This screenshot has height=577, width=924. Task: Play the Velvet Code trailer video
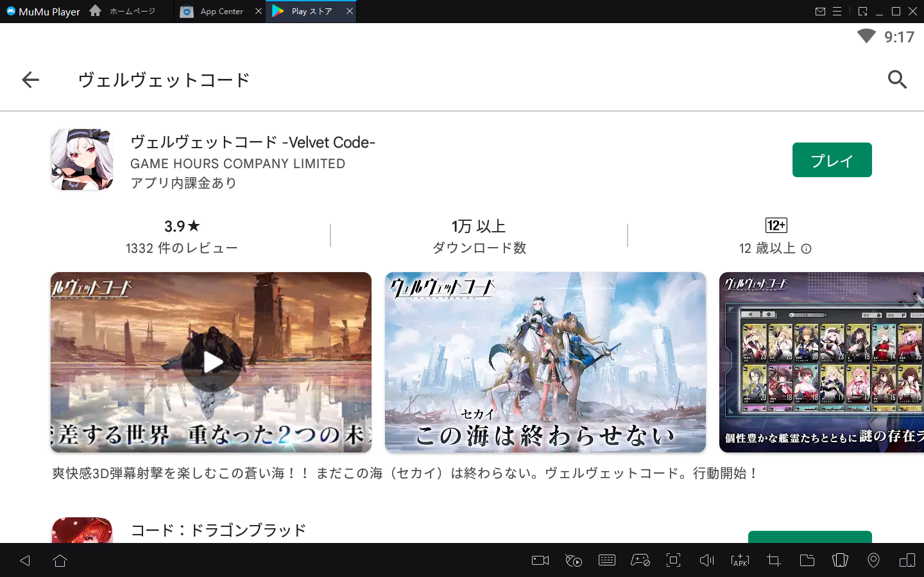click(212, 363)
